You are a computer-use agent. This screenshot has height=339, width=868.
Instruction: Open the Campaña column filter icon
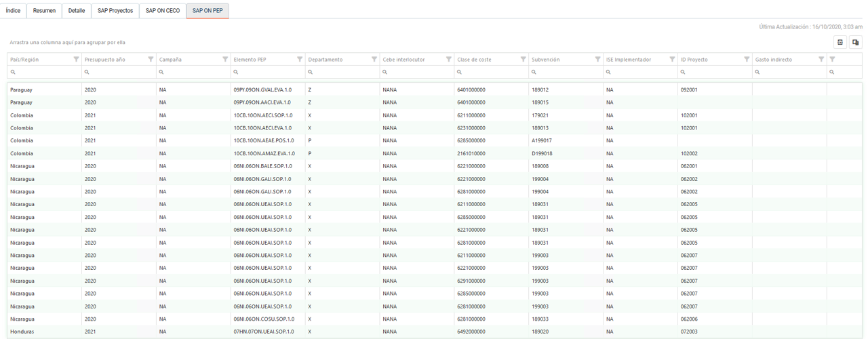[225, 60]
